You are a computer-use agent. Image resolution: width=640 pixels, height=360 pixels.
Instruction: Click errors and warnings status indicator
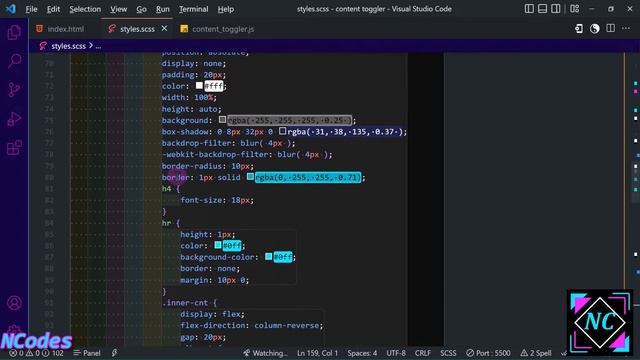tap(37, 353)
